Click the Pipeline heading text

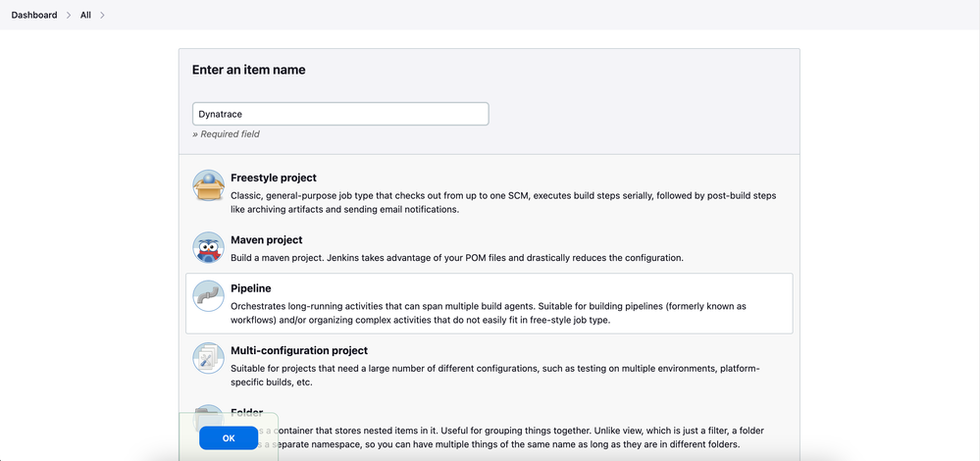[x=251, y=288]
